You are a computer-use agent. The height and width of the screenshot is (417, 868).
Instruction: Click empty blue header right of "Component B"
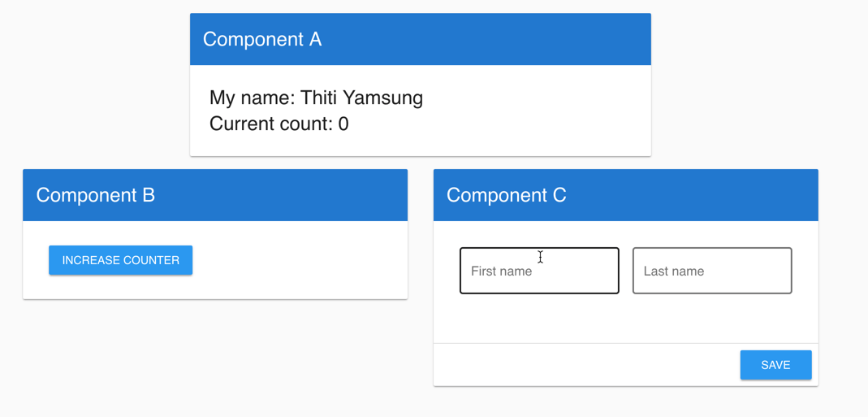coord(284,195)
